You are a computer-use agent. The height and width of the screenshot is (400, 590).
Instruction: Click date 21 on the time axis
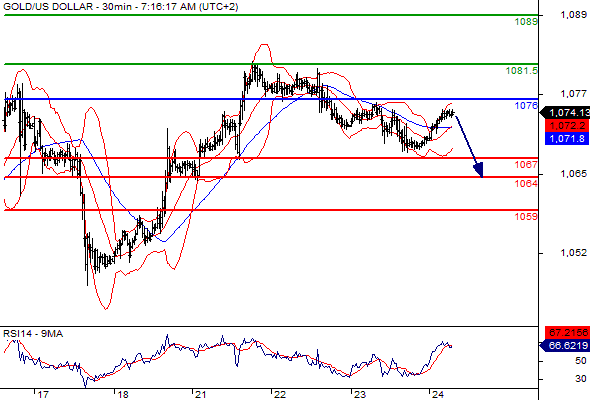(x=201, y=394)
